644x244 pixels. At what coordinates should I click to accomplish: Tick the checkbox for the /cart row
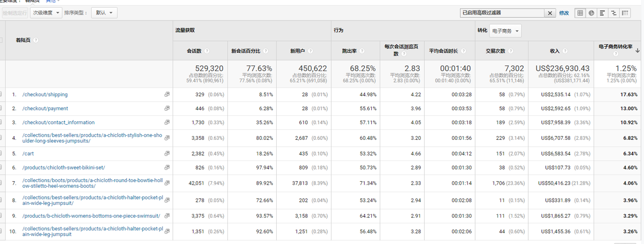click(x=2, y=153)
